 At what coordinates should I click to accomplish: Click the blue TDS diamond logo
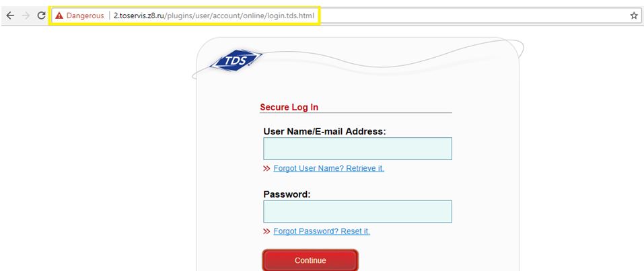point(236,61)
